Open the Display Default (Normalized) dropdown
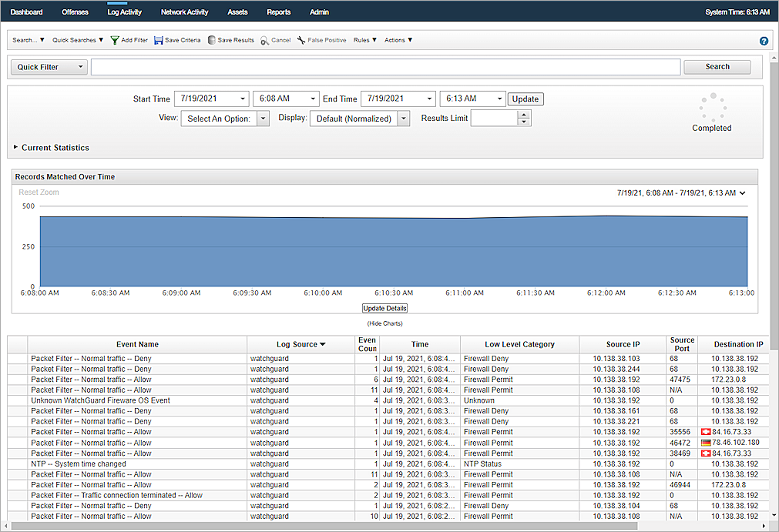The image size is (779, 532). (x=403, y=119)
